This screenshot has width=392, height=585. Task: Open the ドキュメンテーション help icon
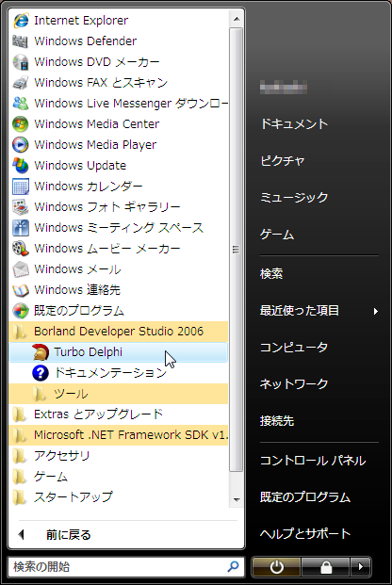(x=41, y=373)
